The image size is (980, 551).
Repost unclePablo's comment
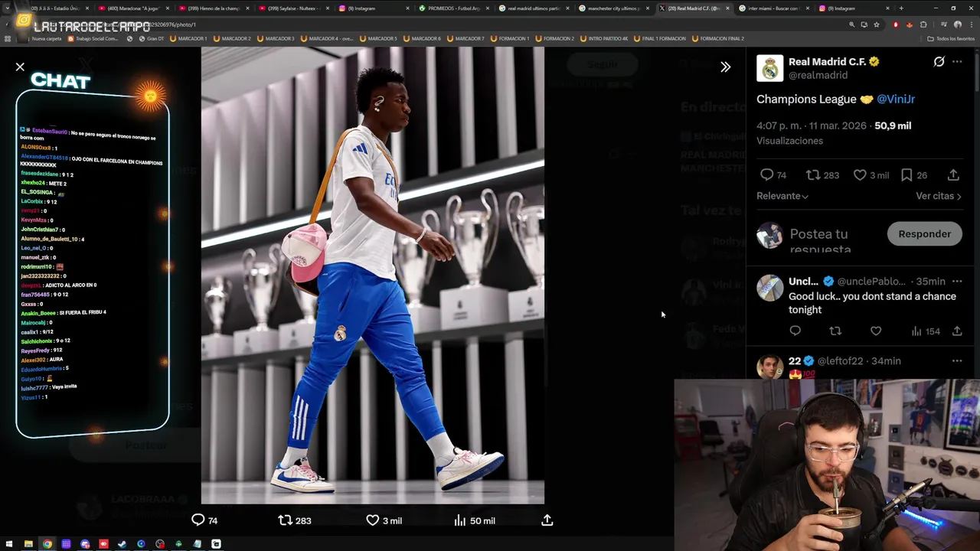(835, 331)
